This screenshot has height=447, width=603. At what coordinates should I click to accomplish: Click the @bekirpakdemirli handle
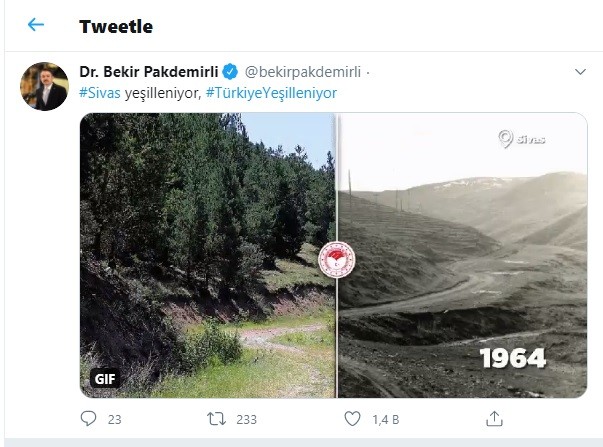coord(302,72)
